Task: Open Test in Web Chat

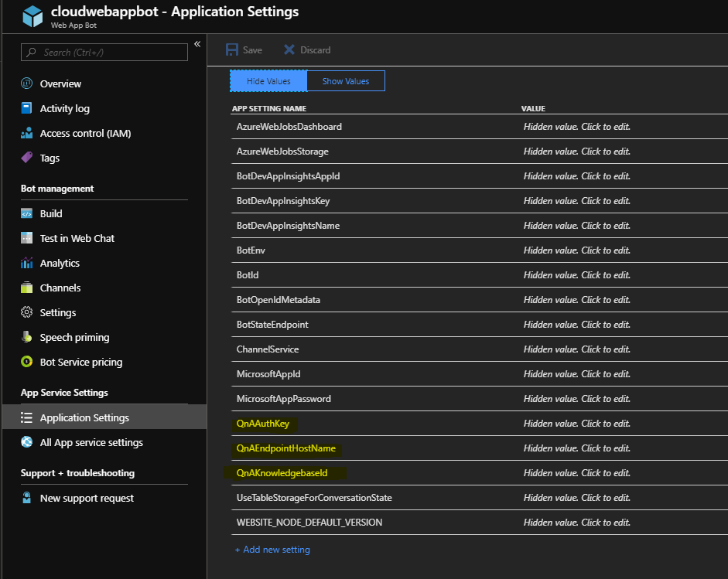Action: click(x=77, y=238)
